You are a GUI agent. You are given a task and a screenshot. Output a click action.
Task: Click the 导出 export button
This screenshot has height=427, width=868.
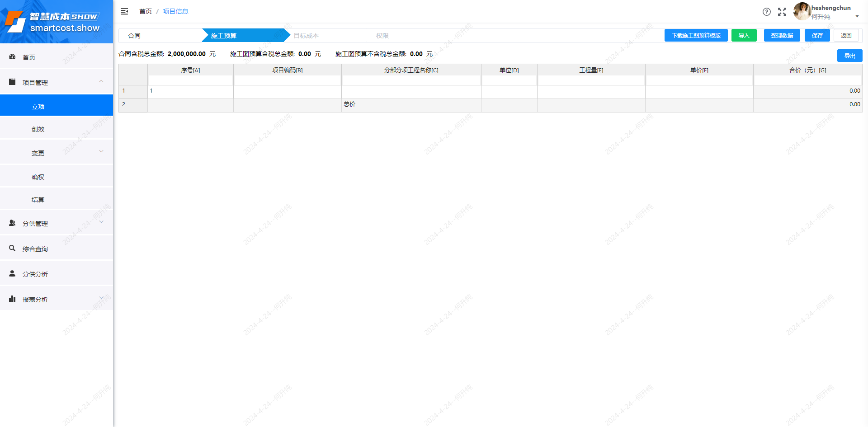849,56
